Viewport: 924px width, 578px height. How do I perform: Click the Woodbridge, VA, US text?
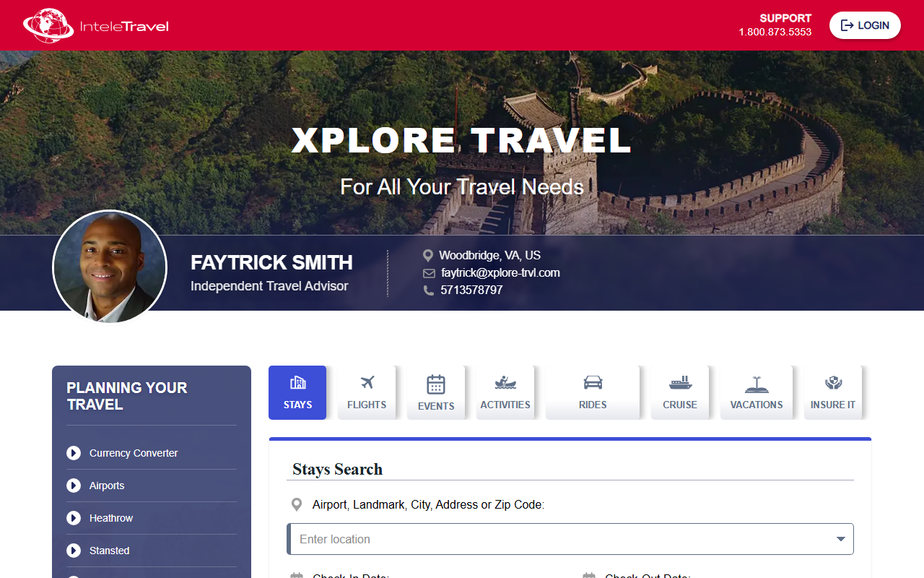click(x=489, y=255)
